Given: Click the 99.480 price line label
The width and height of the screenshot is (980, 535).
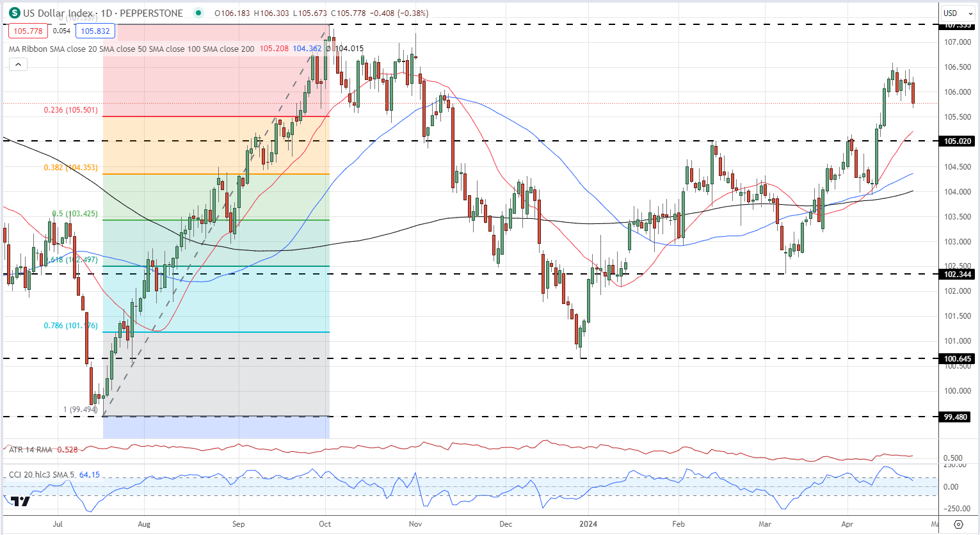Looking at the screenshot, I should click(956, 417).
